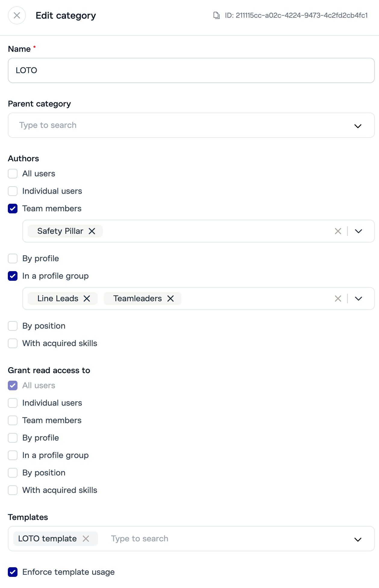The image size is (379, 588).
Task: Clear all selected profile groups
Action: [x=338, y=299]
